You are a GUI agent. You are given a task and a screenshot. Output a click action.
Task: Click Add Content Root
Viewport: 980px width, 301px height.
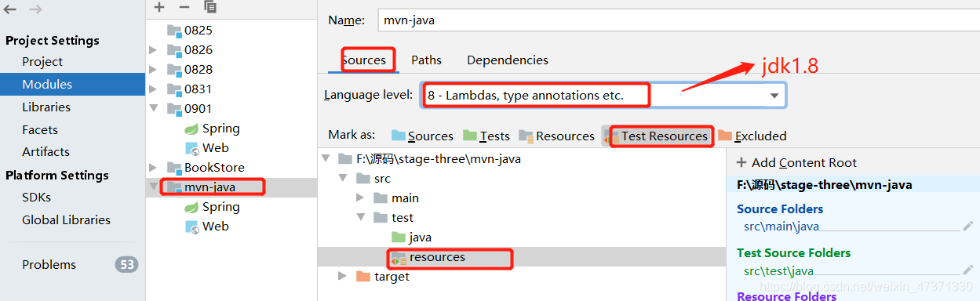(x=796, y=163)
